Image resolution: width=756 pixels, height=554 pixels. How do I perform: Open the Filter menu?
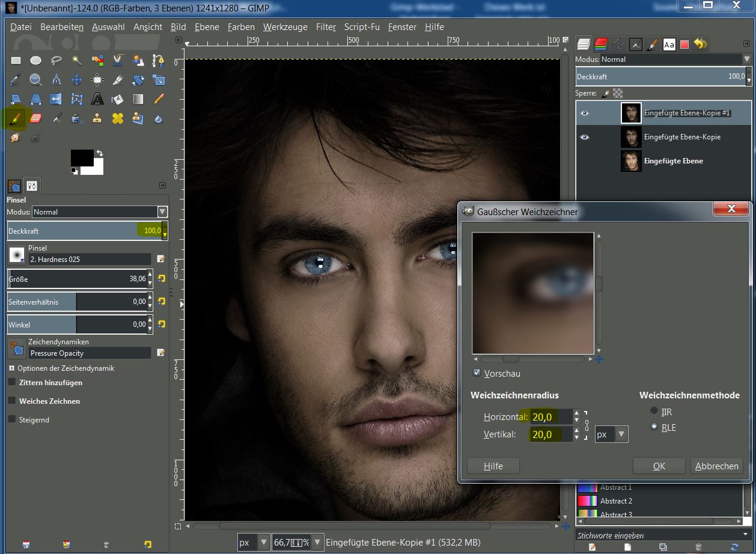tap(326, 27)
